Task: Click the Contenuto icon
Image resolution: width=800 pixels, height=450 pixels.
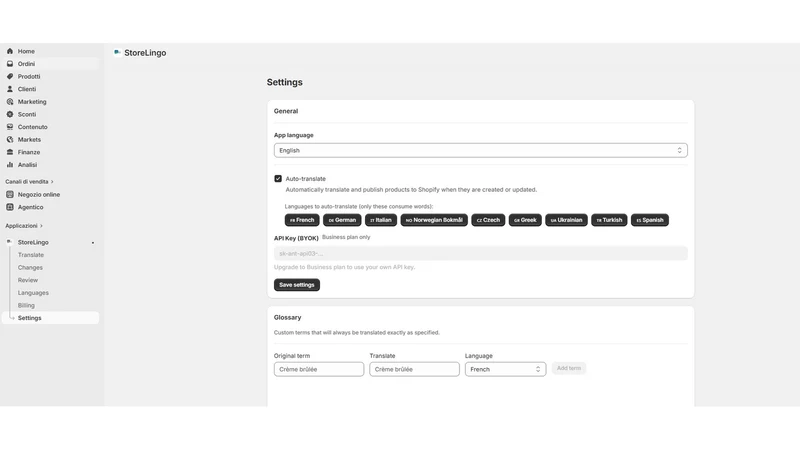Action: 10,127
